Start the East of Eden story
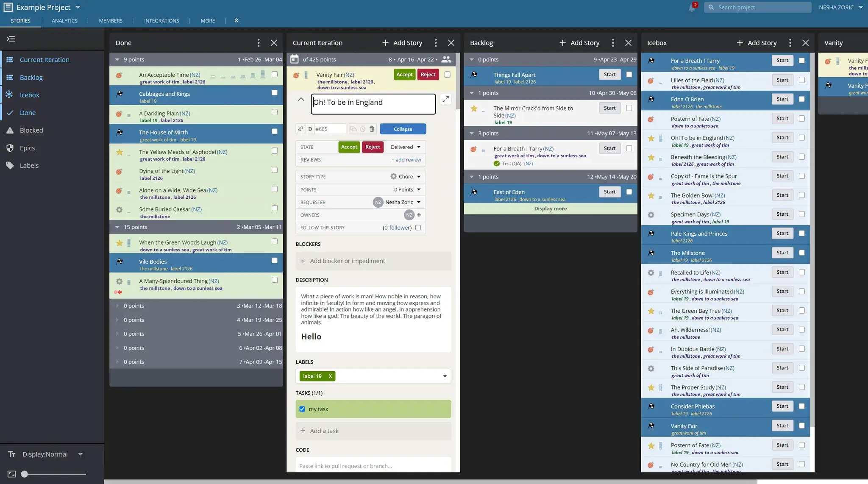Viewport: 868px width, 484px height. [609, 192]
